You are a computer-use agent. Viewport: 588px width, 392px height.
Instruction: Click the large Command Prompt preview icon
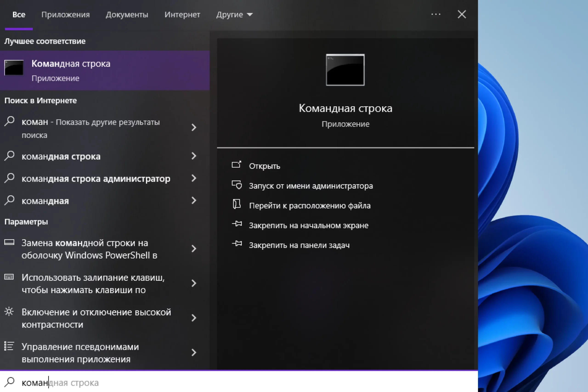345,70
